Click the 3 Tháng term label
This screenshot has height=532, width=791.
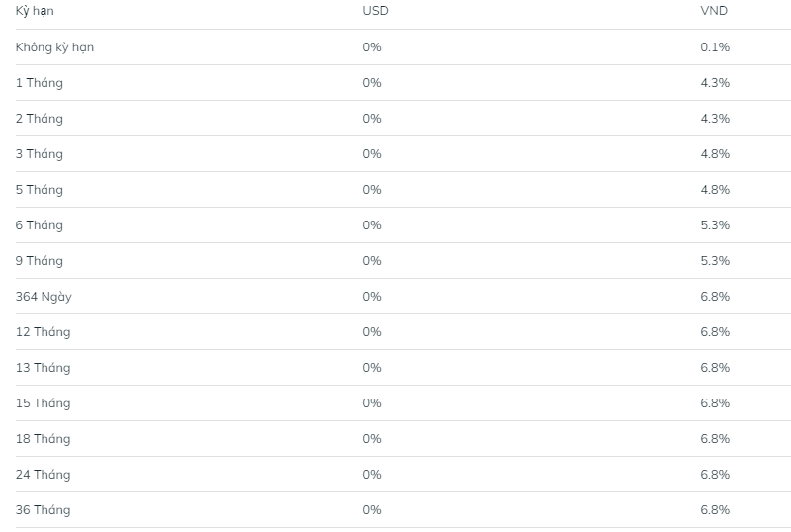point(40,154)
